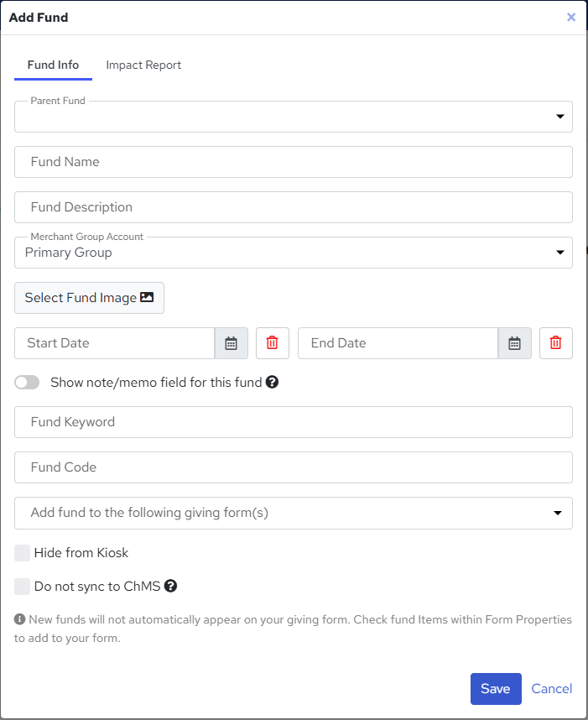The height and width of the screenshot is (720, 588).
Task: Select the Fund Info tab
Action: (x=53, y=65)
